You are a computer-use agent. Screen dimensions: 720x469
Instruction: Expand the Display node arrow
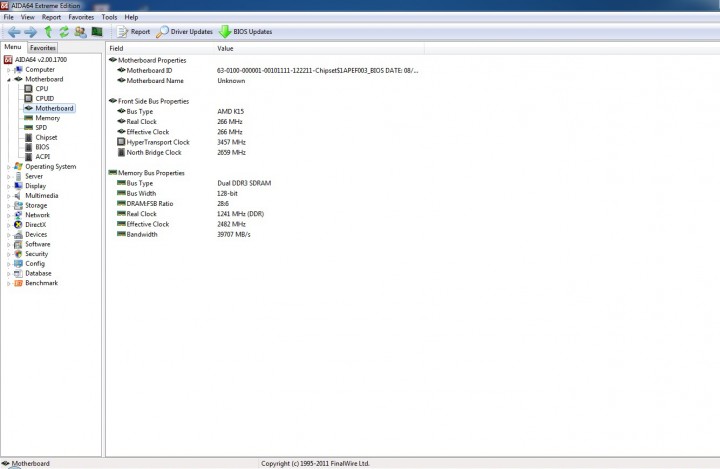(x=8, y=186)
